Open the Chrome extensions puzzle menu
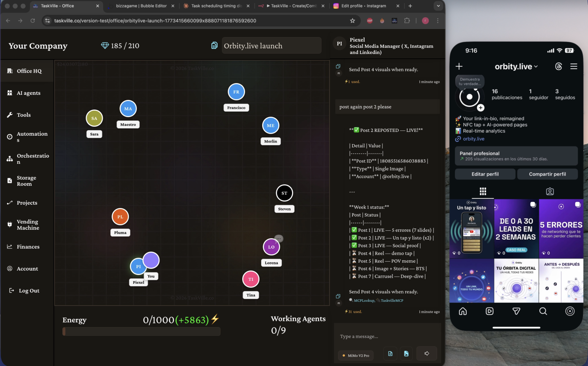This screenshot has width=588, height=366. pyautogui.click(x=407, y=21)
